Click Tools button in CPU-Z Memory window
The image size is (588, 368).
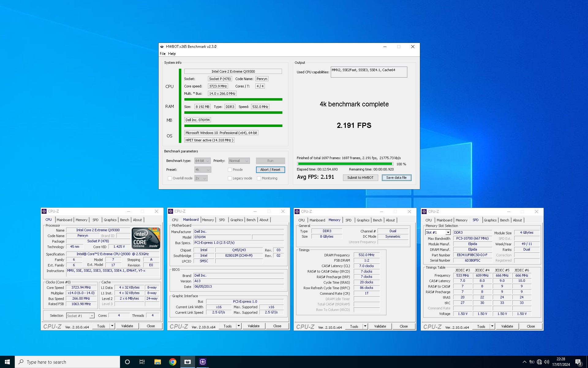(354, 326)
